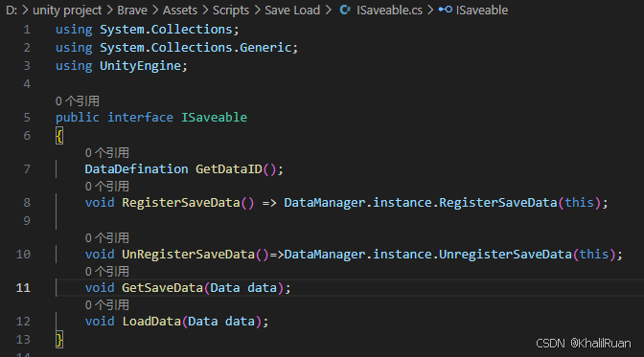
Task: Click line number 11 in the gutter
Action: point(23,288)
